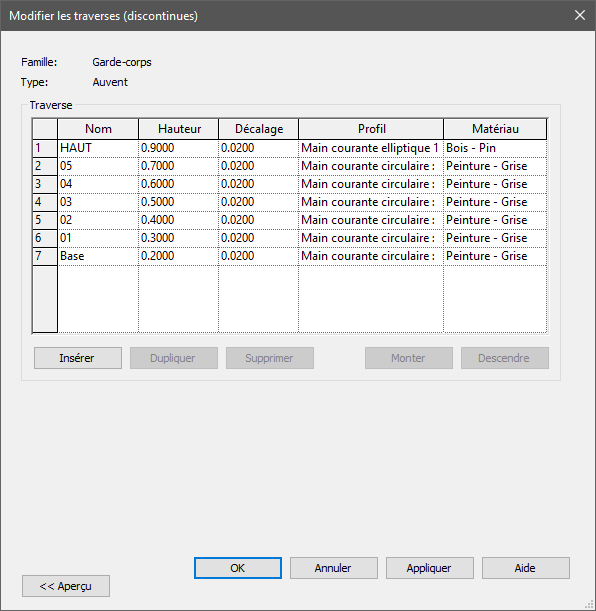
Task: Open profile dropdown for rail Base
Action: (370, 256)
